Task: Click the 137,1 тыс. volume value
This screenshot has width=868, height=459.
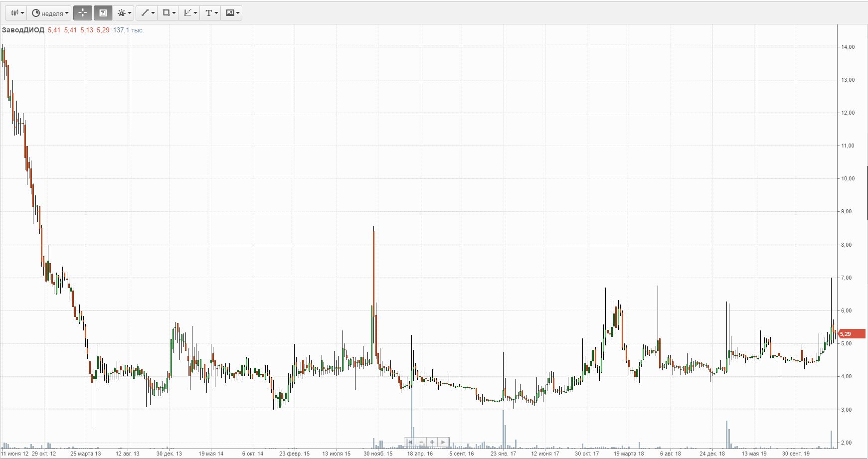Action: pyautogui.click(x=128, y=30)
